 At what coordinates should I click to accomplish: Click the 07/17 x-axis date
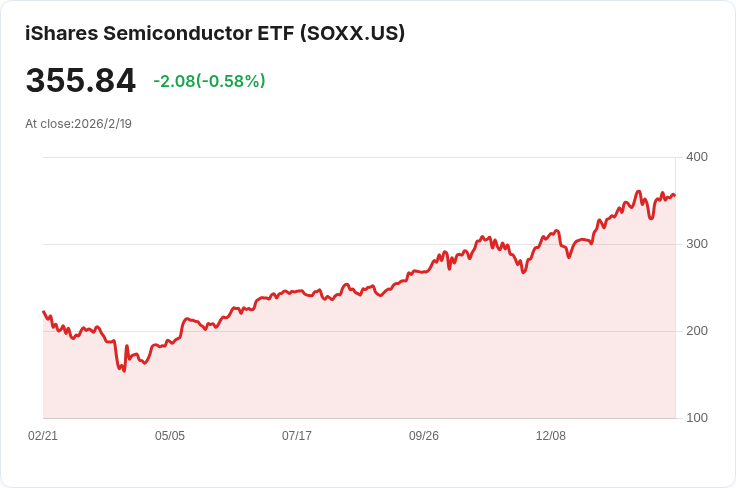297,436
